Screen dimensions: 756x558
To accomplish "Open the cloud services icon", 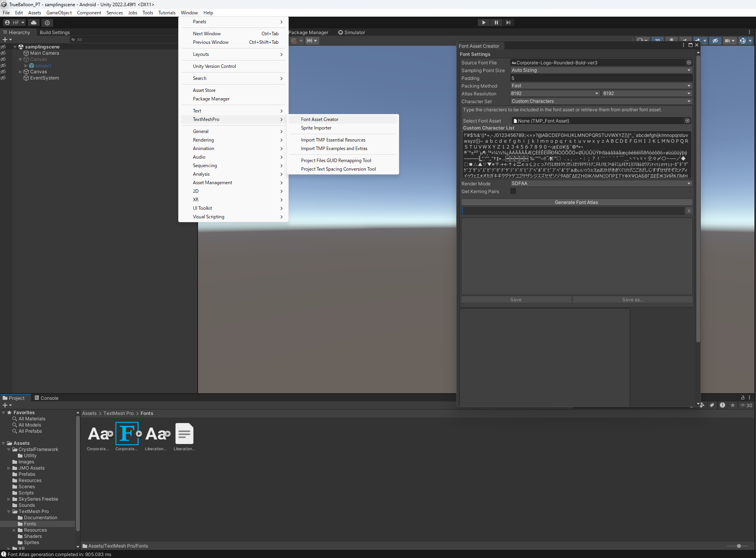I will (x=34, y=22).
